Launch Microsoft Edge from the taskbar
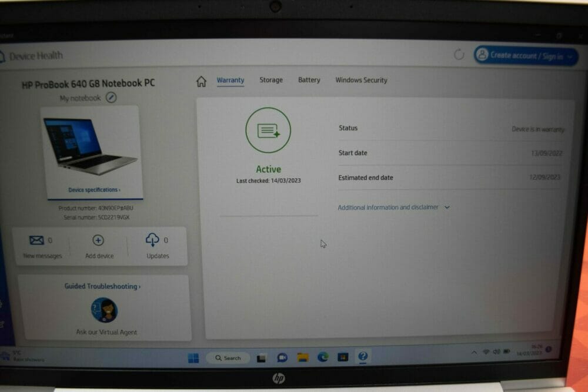588x392 pixels. click(323, 357)
